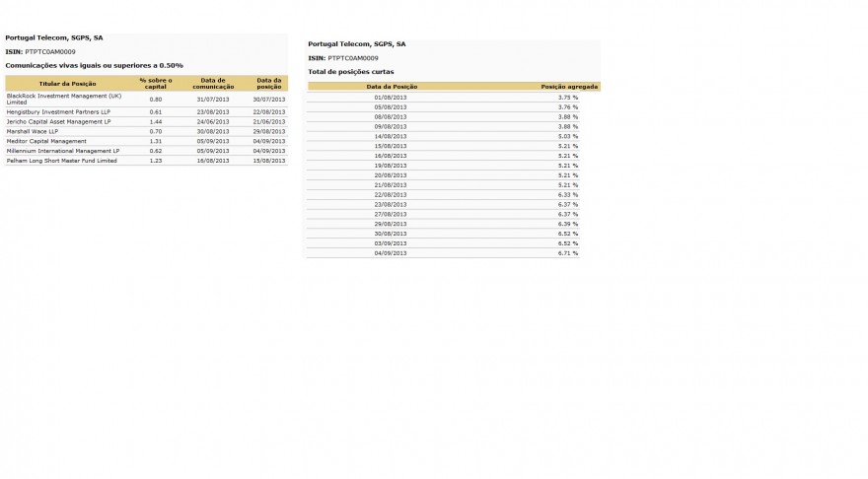This screenshot has height=479, width=868.
Task: Click 'Comunicações vivas iguais ou superiores a 0.50%' heading
Action: (x=94, y=66)
